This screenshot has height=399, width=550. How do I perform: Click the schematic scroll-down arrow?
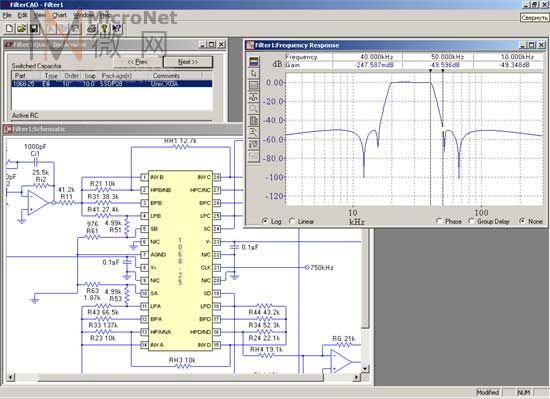365,369
